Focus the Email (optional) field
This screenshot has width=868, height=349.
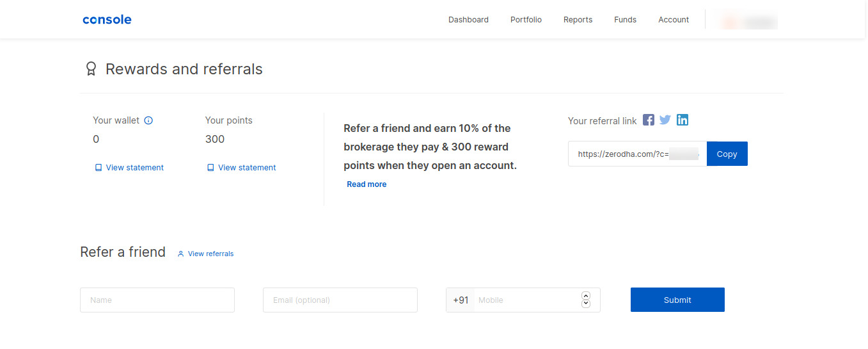340,300
